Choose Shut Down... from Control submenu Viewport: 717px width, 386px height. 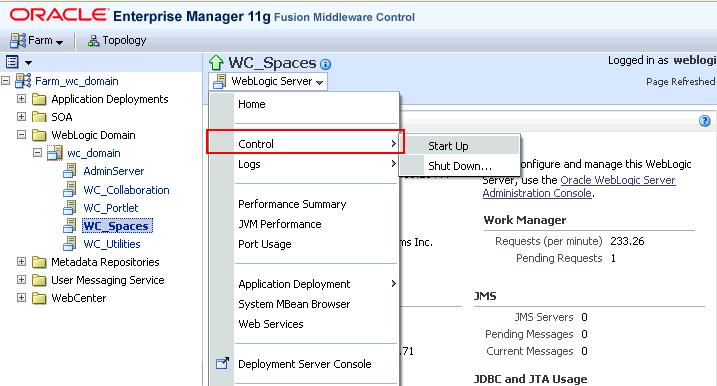pos(460,166)
